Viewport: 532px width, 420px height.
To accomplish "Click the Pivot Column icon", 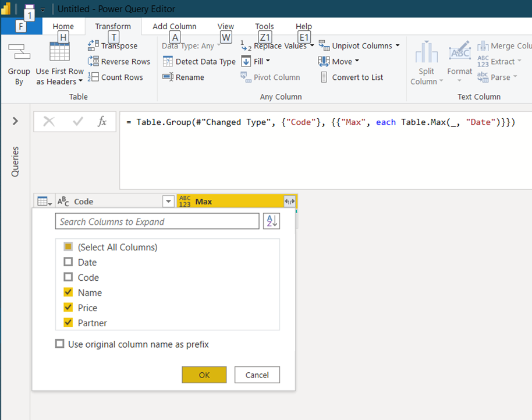I will pos(246,77).
